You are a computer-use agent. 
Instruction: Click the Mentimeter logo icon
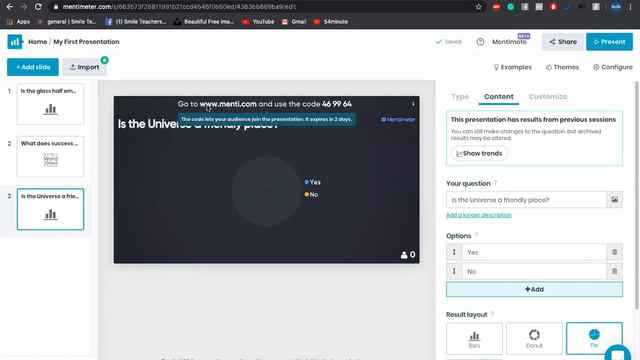15,42
